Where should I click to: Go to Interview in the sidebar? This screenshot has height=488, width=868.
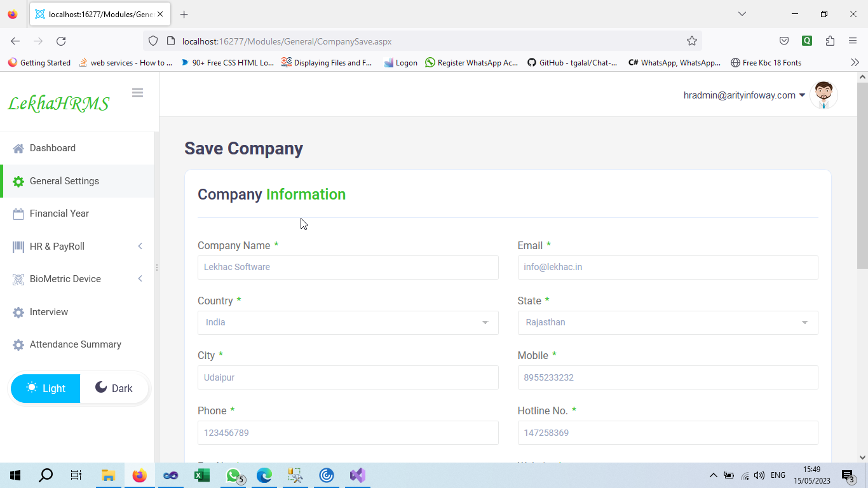coord(77,312)
